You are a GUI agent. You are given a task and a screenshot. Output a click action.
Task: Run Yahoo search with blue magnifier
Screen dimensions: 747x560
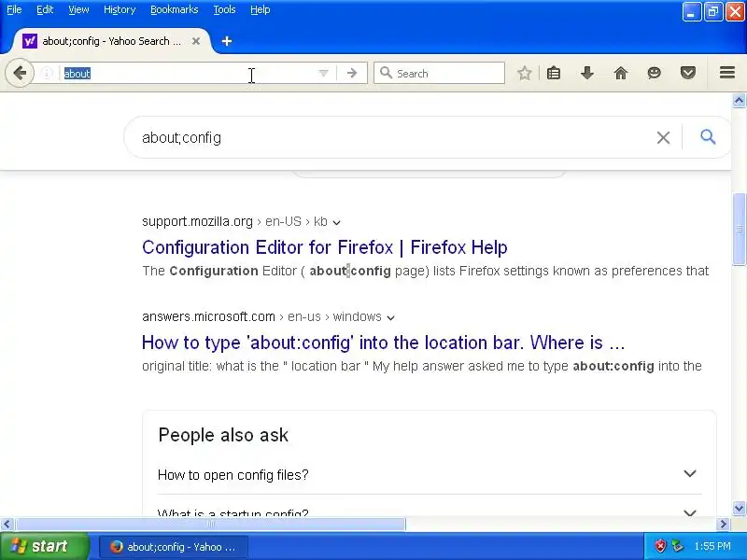click(708, 137)
